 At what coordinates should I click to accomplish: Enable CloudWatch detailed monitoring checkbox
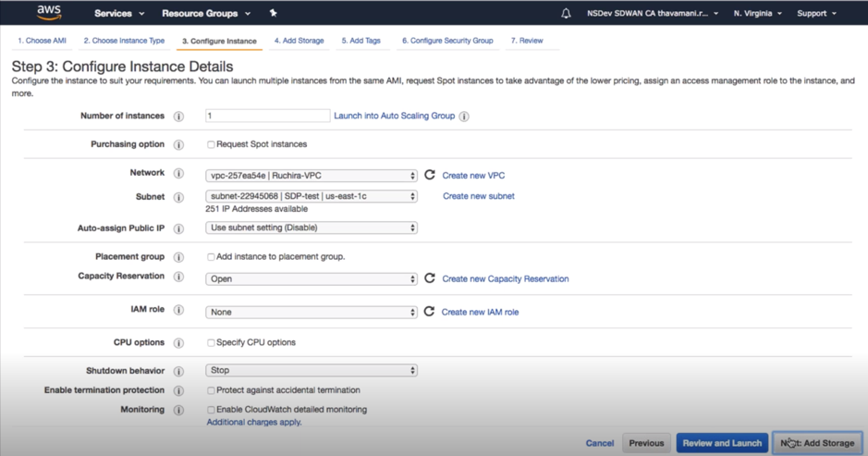pyautogui.click(x=211, y=410)
